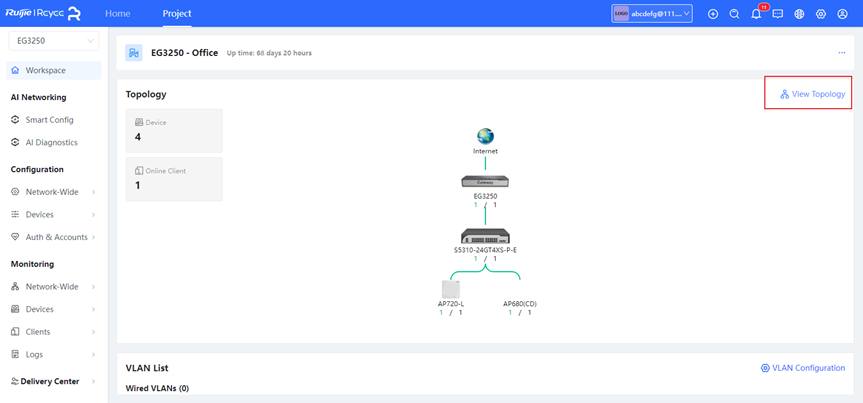This screenshot has height=403, width=863.
Task: Open AI Diagnostics
Action: click(54, 142)
